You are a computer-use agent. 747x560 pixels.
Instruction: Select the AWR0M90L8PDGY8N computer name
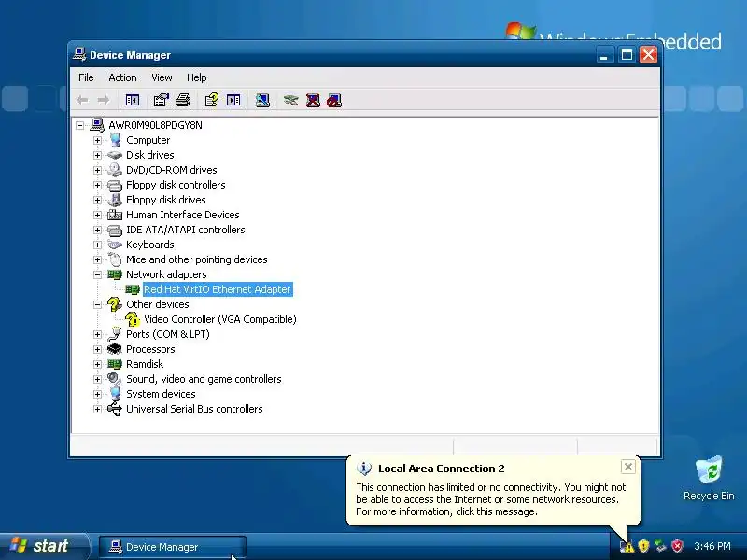pos(155,125)
